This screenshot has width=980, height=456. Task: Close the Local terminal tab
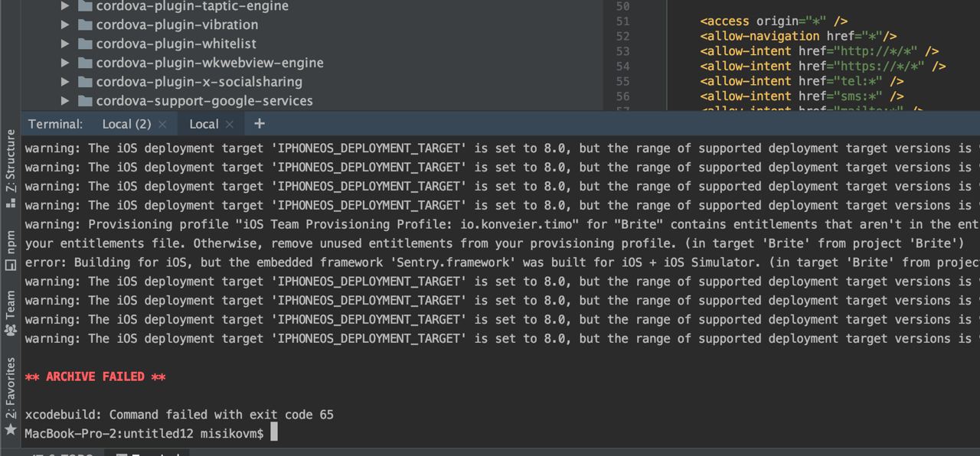230,124
